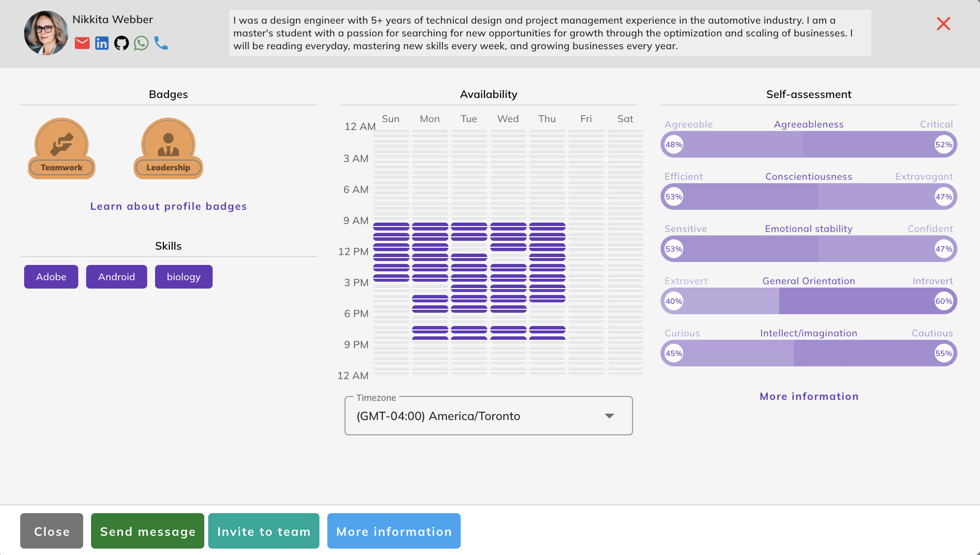980x555 pixels.
Task: Click the gray Close button
Action: tap(52, 531)
